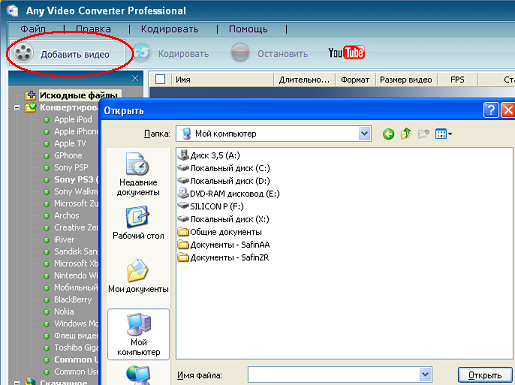
Task: Select Локальный диск (D:)
Action: point(224,181)
